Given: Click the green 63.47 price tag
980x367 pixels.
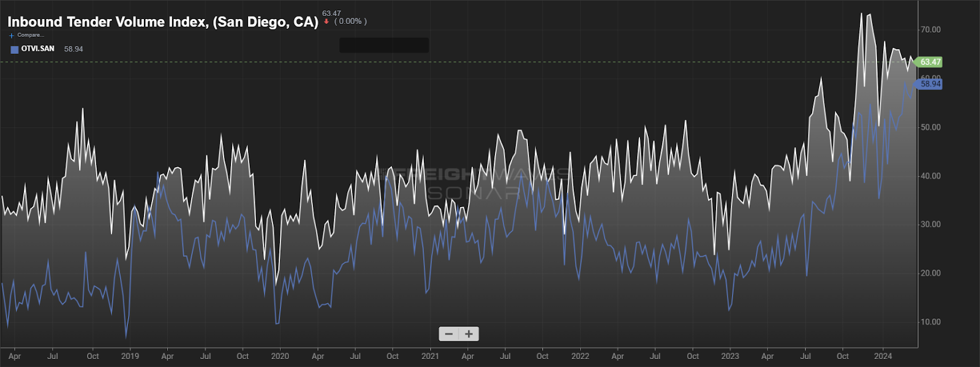Looking at the screenshot, I should coord(929,62).
